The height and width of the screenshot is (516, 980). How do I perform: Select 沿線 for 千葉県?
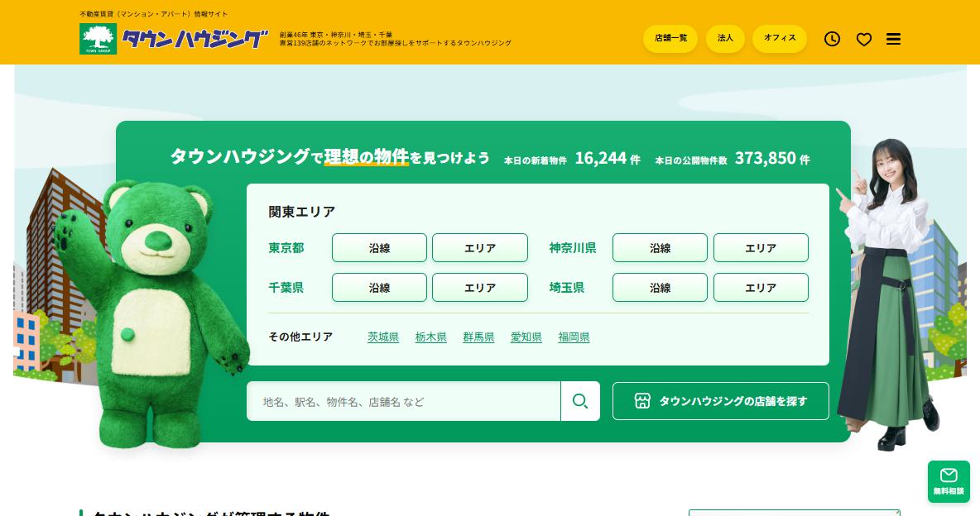(379, 288)
